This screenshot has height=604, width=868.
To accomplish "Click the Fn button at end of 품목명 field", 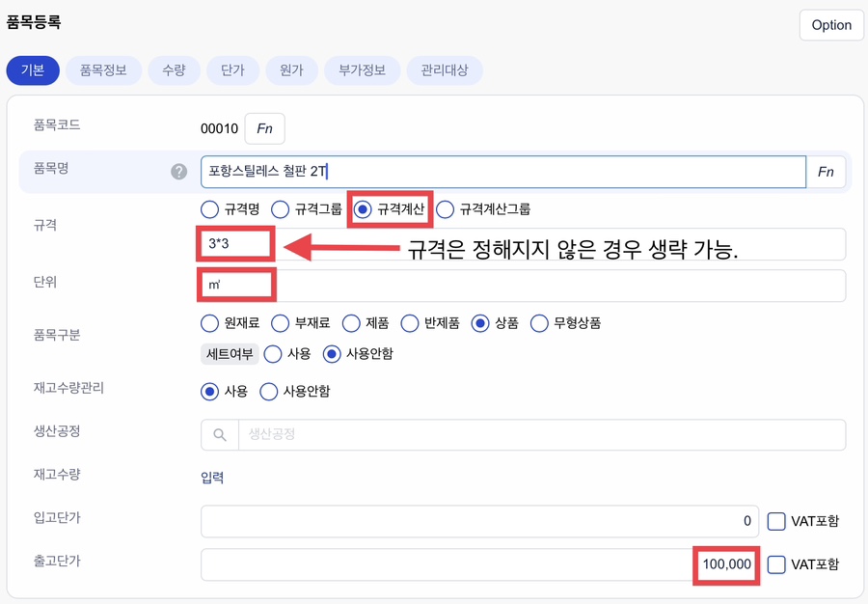I will 826,172.
